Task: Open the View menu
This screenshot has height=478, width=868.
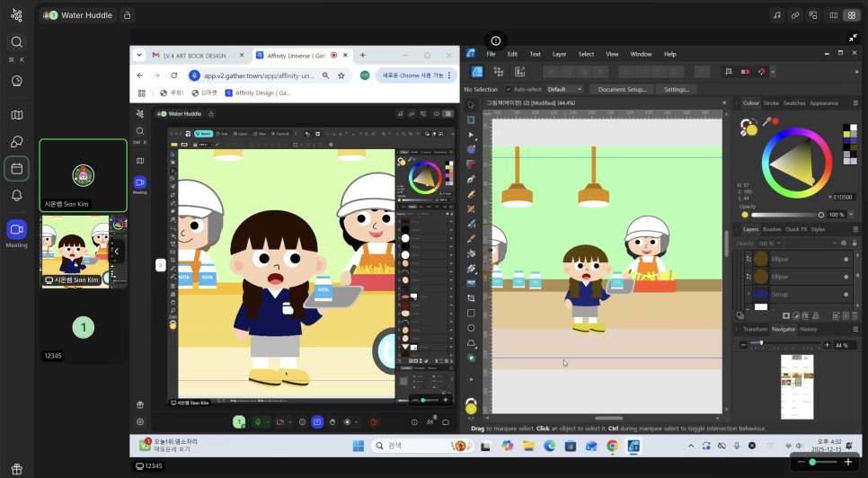Action: 612,54
